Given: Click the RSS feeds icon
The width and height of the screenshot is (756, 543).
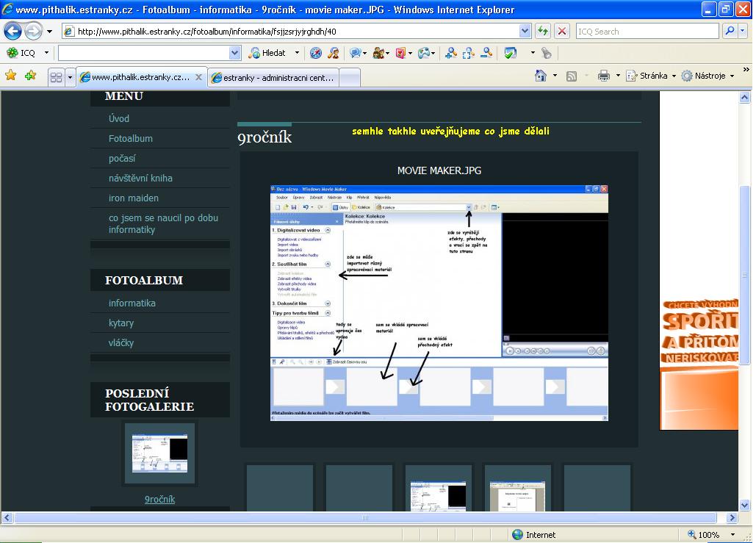Looking at the screenshot, I should click(572, 76).
